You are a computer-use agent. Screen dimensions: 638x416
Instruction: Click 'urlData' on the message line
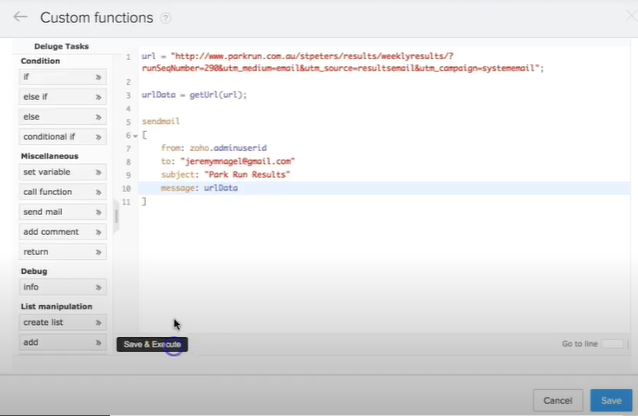coord(221,188)
